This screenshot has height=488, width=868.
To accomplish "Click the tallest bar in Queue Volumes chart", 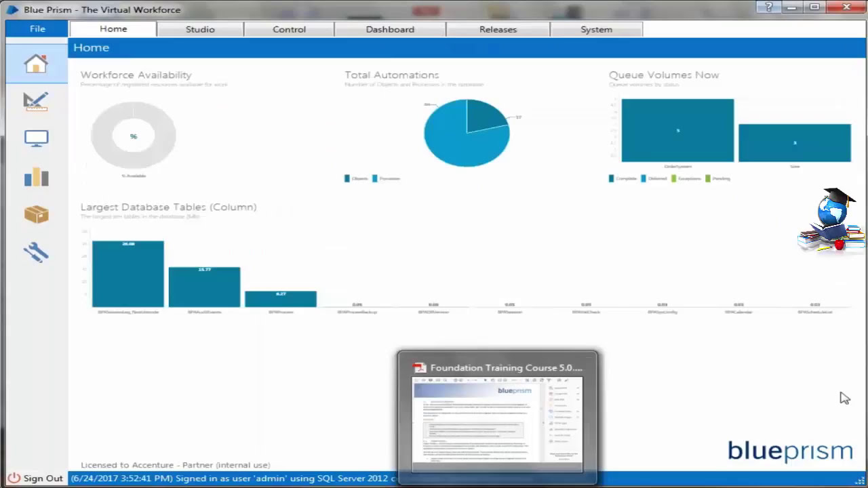I will 677,130.
